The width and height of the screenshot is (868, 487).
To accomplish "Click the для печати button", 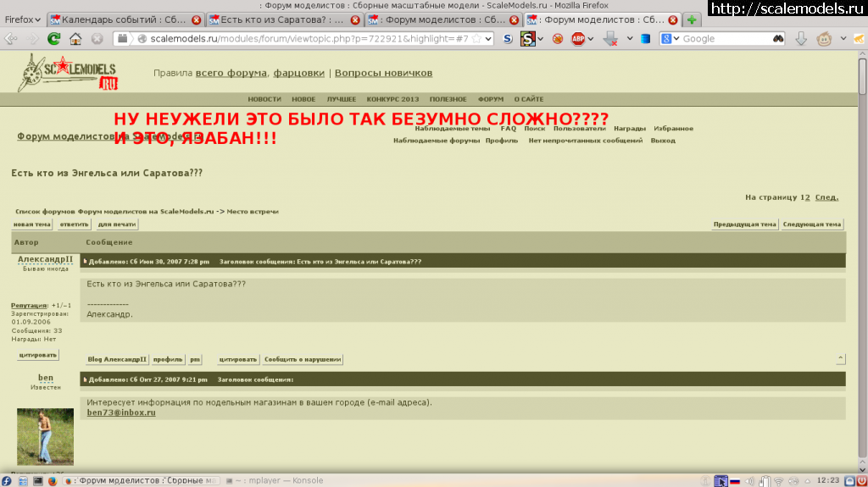I will click(x=117, y=224).
